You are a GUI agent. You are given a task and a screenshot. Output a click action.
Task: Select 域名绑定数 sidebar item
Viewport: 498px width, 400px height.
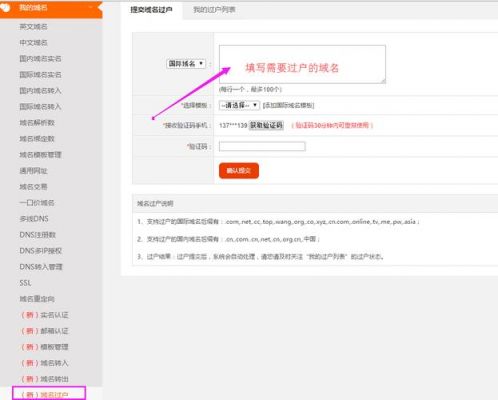[37, 139]
